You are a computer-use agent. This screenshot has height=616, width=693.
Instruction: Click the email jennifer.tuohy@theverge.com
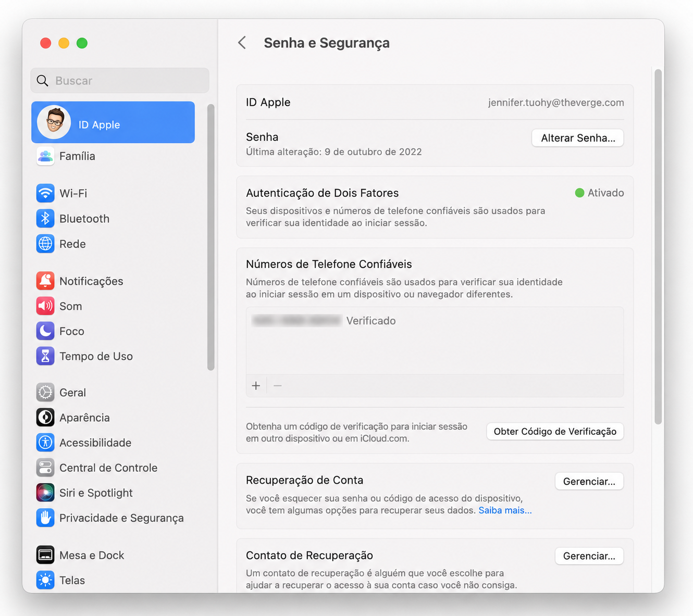click(x=556, y=103)
